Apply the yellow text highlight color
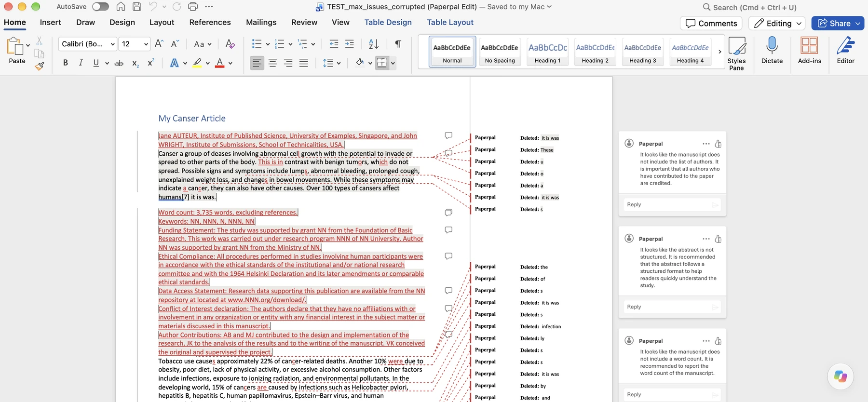The width and height of the screenshot is (868, 402). coord(197,63)
